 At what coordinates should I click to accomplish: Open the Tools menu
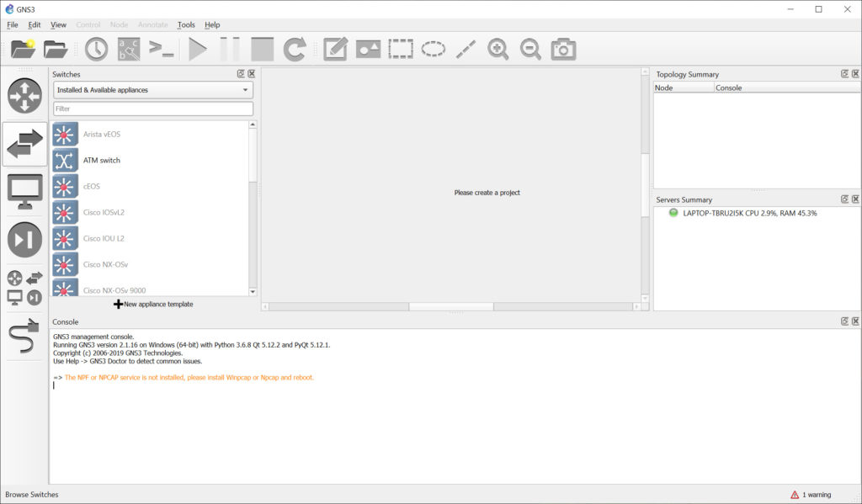186,24
